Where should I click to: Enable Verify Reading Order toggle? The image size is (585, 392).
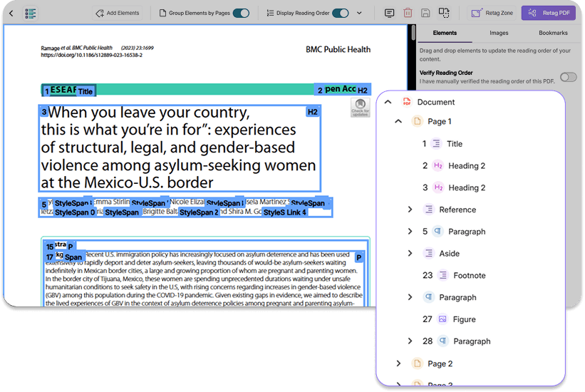[x=568, y=77]
